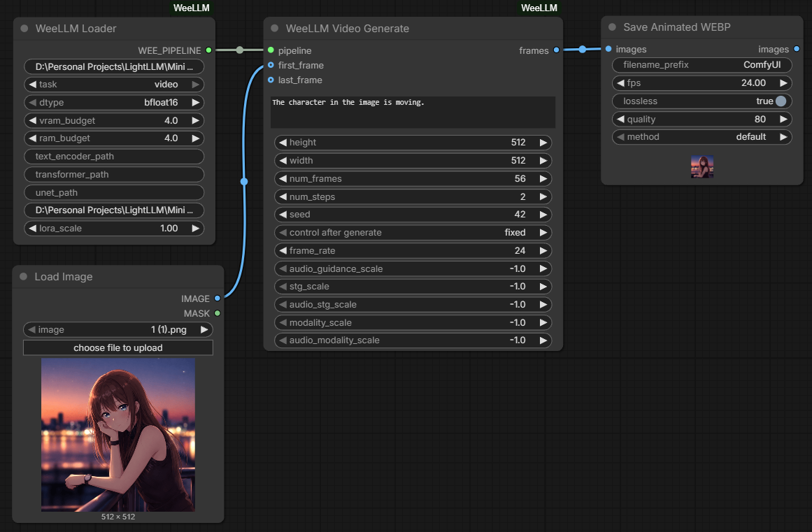
Task: Collapse the Save Animated WEBP node via its title dot
Action: tap(612, 27)
